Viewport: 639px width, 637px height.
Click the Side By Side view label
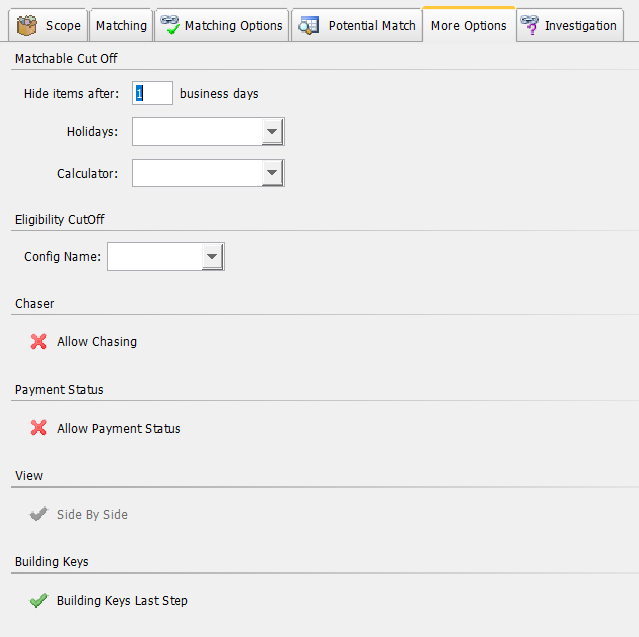click(93, 514)
